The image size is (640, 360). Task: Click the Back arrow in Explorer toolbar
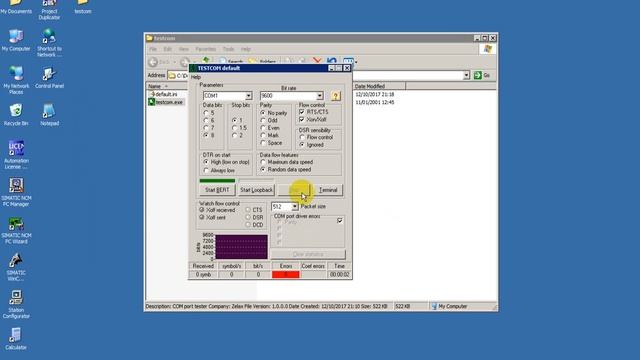click(153, 62)
